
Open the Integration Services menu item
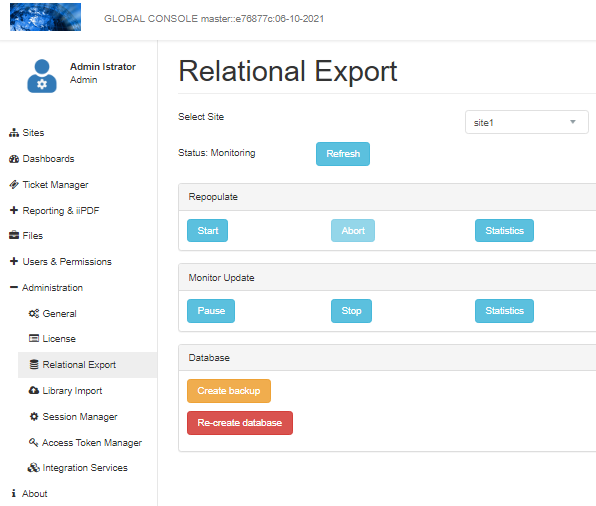click(78, 468)
